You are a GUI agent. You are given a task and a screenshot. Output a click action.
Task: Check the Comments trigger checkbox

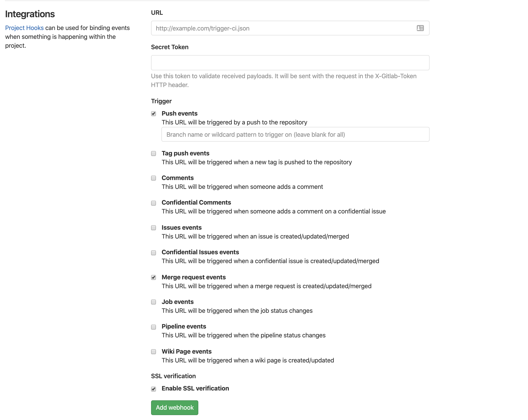click(x=154, y=178)
